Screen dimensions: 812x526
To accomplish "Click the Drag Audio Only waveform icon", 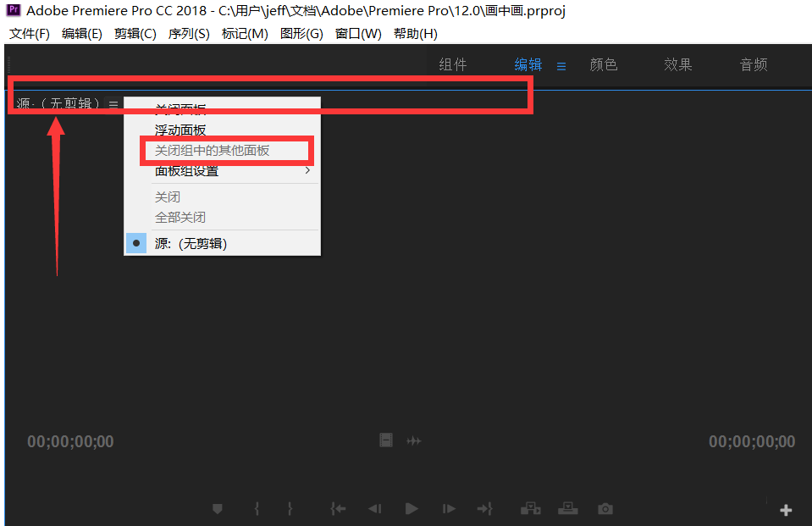I will point(414,440).
